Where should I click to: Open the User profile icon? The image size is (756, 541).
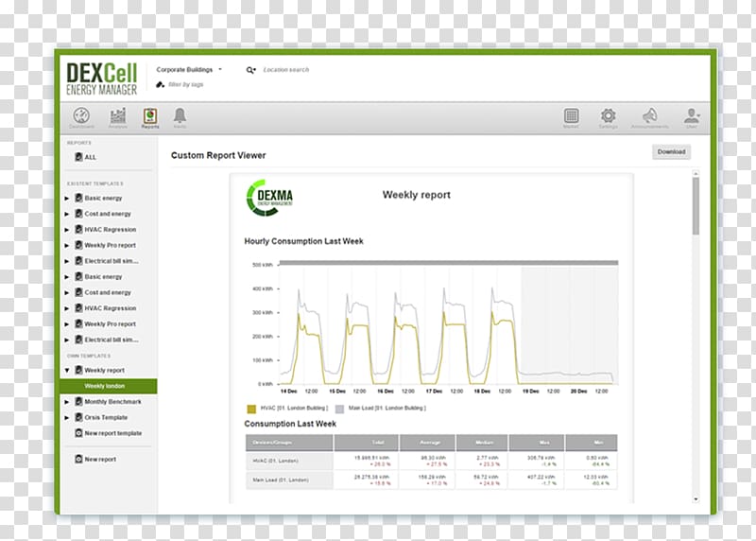[692, 116]
